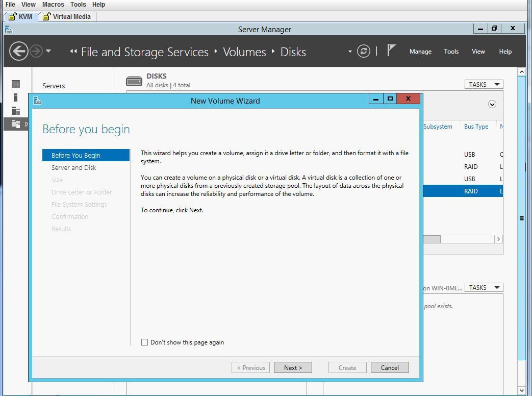Screen dimensions: 532x396
Task: Open the File menu
Action: click(10, 5)
